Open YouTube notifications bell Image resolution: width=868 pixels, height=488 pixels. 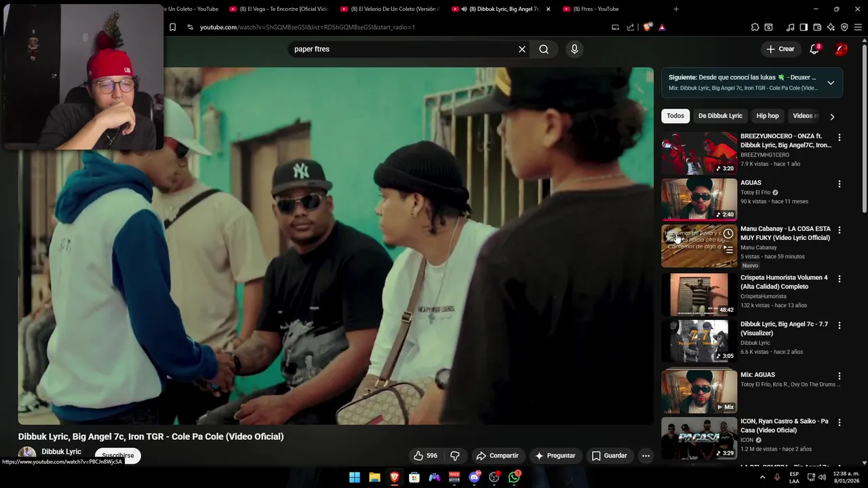pyautogui.click(x=814, y=49)
